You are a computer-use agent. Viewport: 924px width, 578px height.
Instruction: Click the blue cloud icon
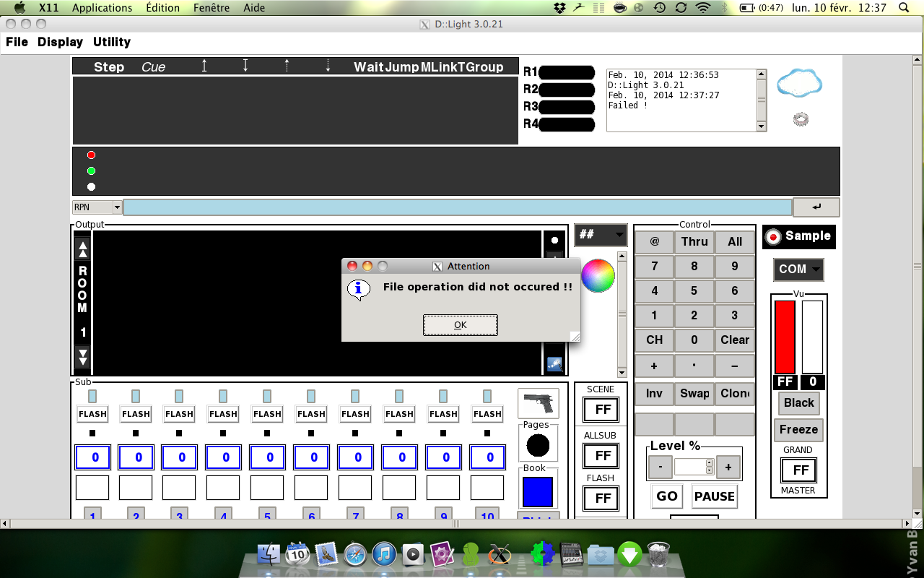[799, 84]
